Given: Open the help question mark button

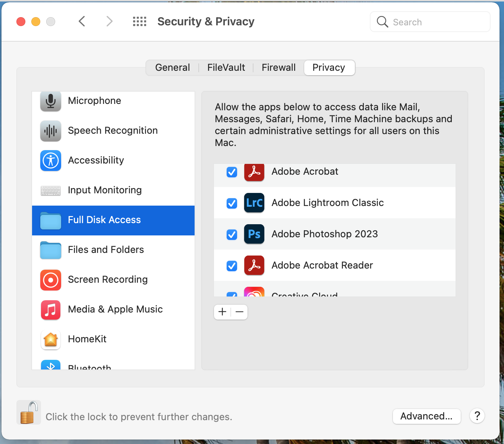Looking at the screenshot, I should click(x=477, y=416).
